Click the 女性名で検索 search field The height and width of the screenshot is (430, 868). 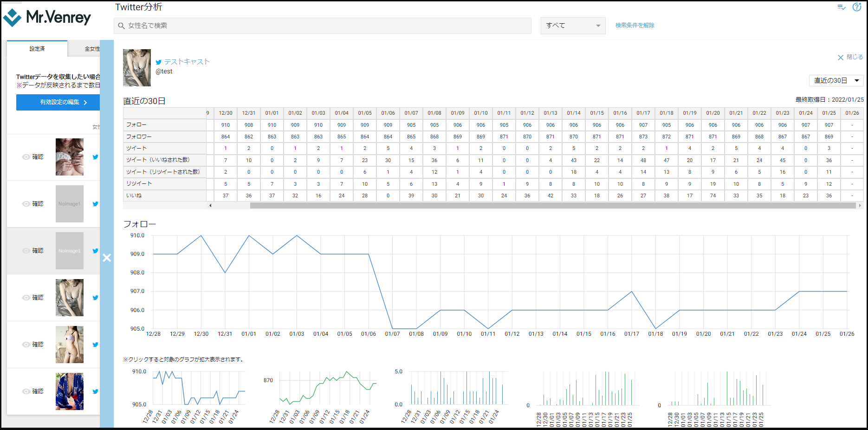[x=325, y=26]
